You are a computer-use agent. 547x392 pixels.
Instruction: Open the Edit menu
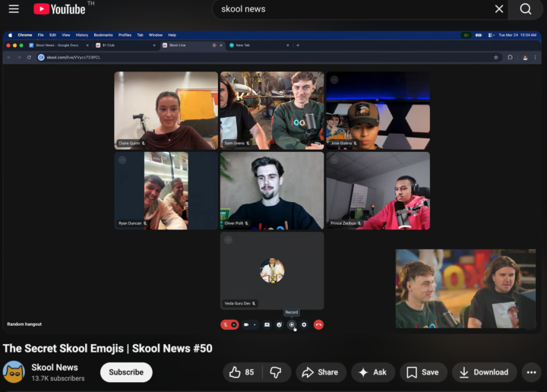tap(52, 35)
